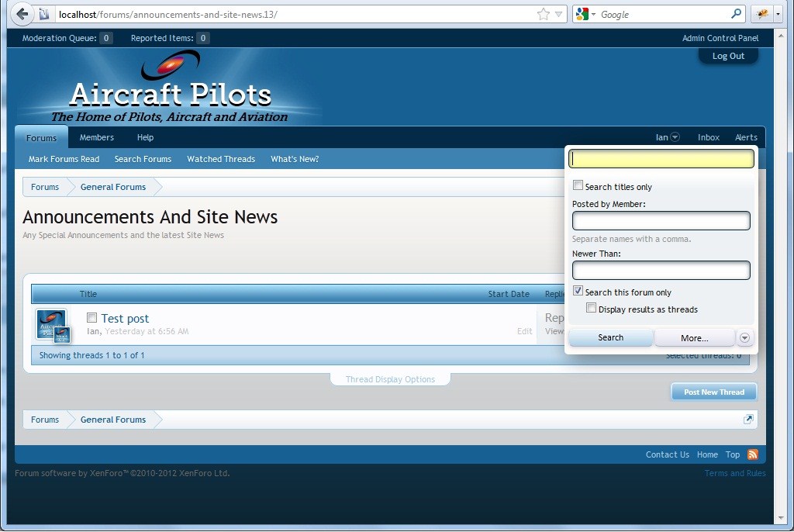Click 'Yesterday at 6:56 AM' timestamp
This screenshot has width=794, height=532.
pyautogui.click(x=147, y=331)
